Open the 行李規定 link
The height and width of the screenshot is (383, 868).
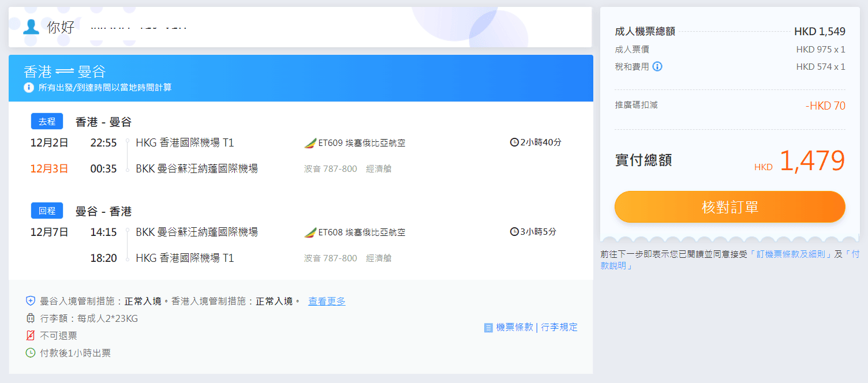click(559, 327)
